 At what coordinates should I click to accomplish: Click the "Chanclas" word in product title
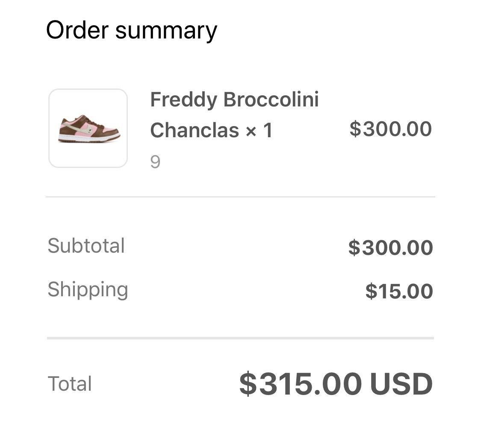195,130
